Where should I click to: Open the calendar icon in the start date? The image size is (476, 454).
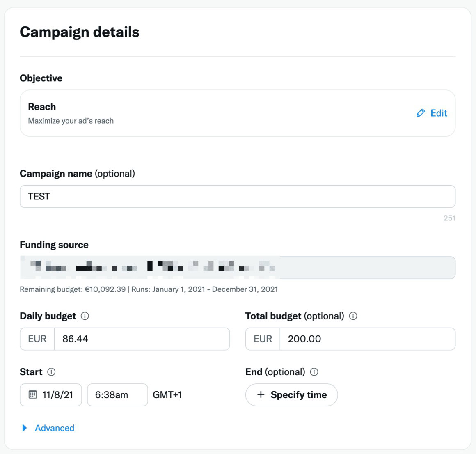[33, 395]
